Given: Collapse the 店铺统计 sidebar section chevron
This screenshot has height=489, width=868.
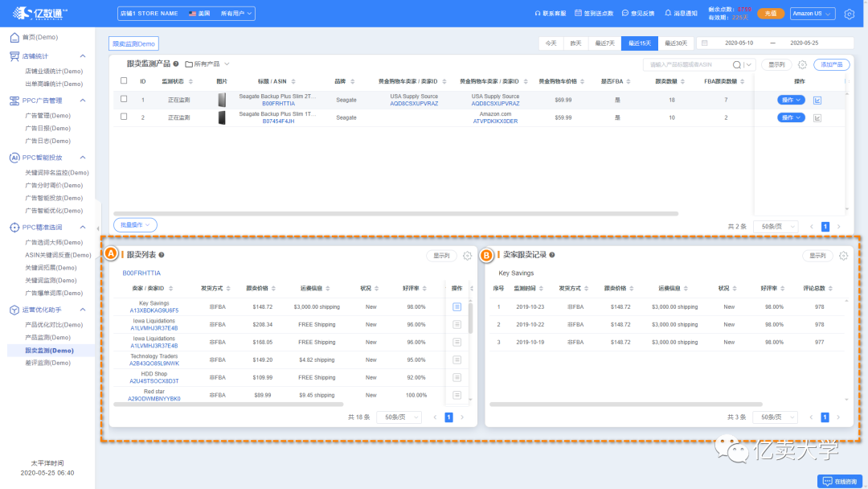Looking at the screenshot, I should pos(83,56).
